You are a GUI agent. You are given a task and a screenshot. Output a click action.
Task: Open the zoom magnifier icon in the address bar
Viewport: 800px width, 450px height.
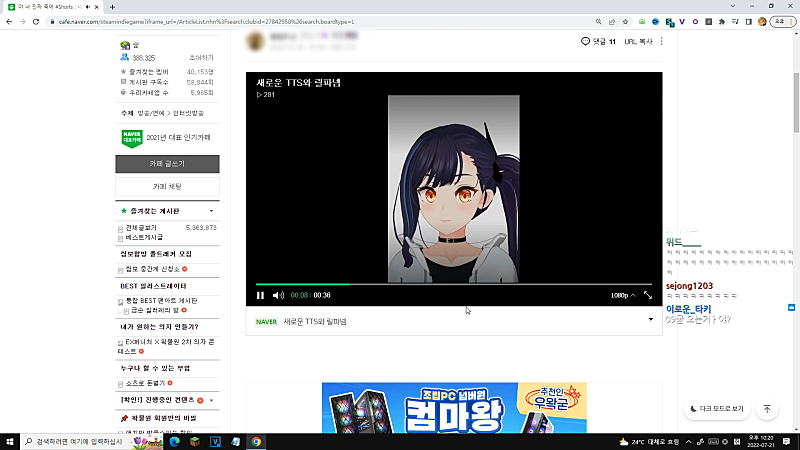pyautogui.click(x=598, y=22)
